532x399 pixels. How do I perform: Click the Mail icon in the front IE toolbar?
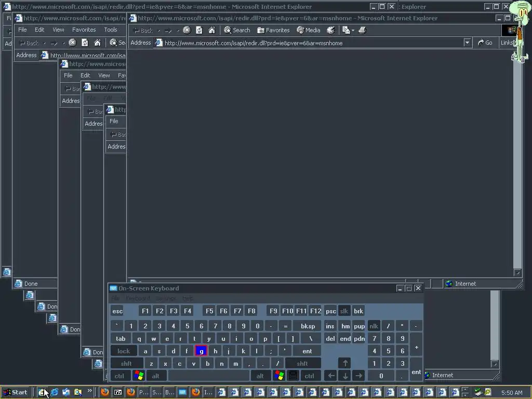346,30
